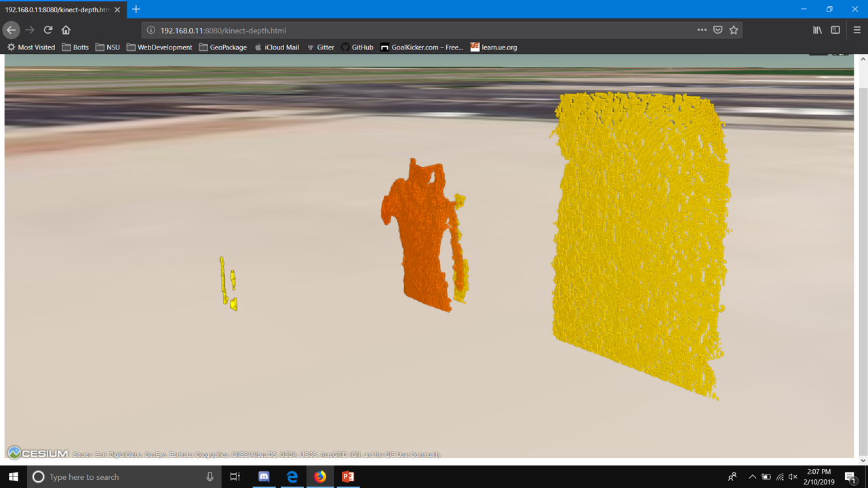Viewport: 868px width, 488px height.
Task: Toggle the Firefox sidebar view
Action: (835, 30)
